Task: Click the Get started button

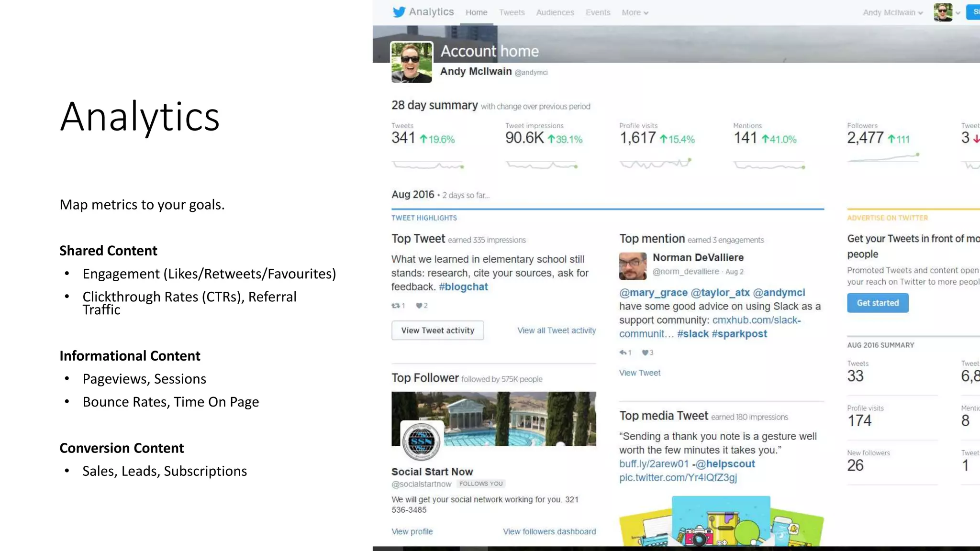Action: point(877,303)
